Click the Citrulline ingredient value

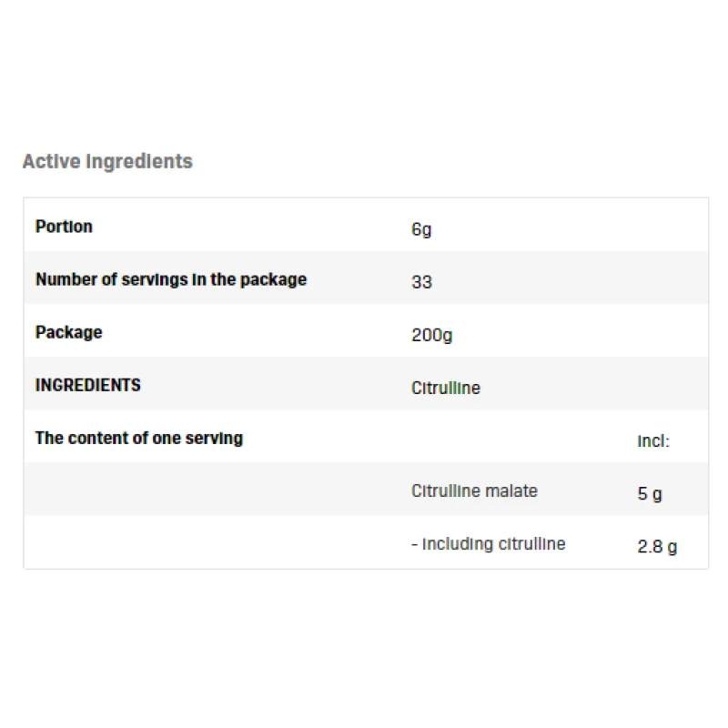click(x=446, y=388)
